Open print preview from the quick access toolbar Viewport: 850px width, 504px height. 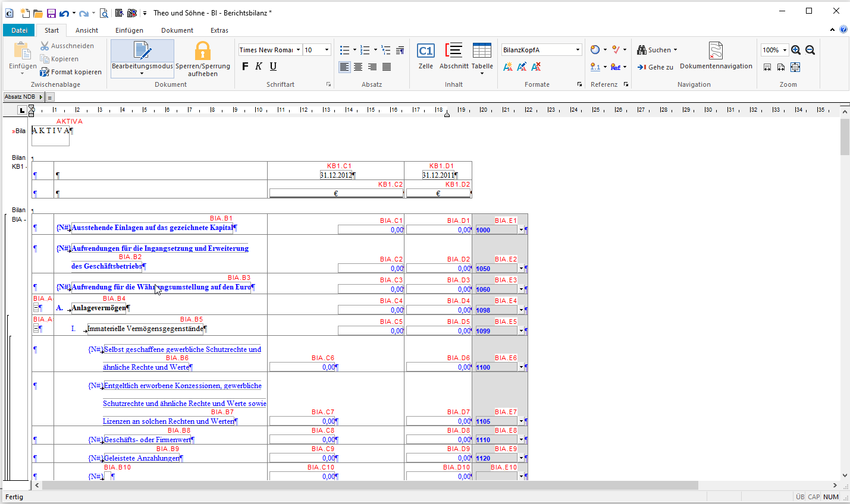103,13
